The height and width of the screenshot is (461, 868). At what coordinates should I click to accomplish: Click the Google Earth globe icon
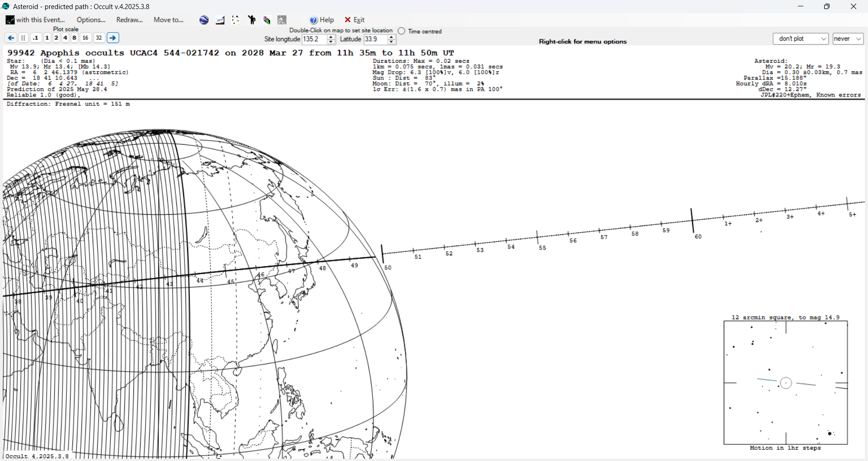pos(204,20)
